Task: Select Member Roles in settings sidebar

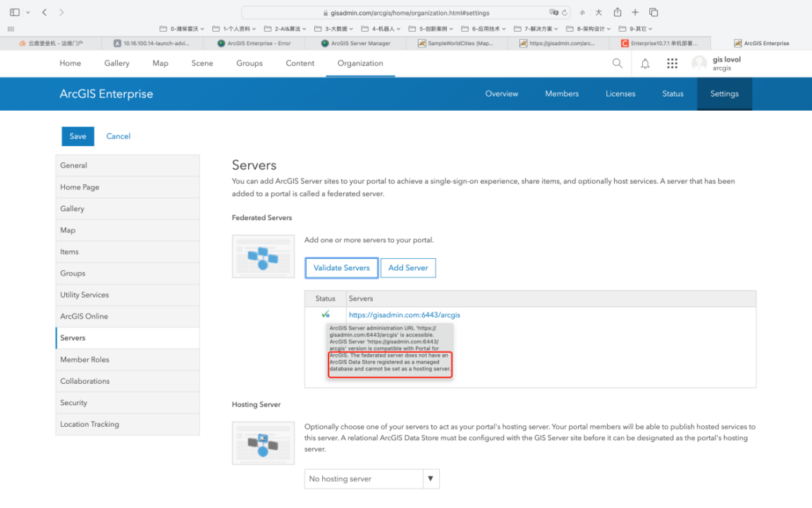Action: pyautogui.click(x=128, y=360)
